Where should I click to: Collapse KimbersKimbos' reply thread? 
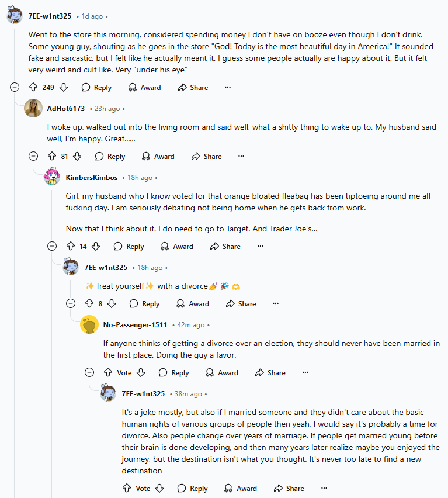pos(52,246)
